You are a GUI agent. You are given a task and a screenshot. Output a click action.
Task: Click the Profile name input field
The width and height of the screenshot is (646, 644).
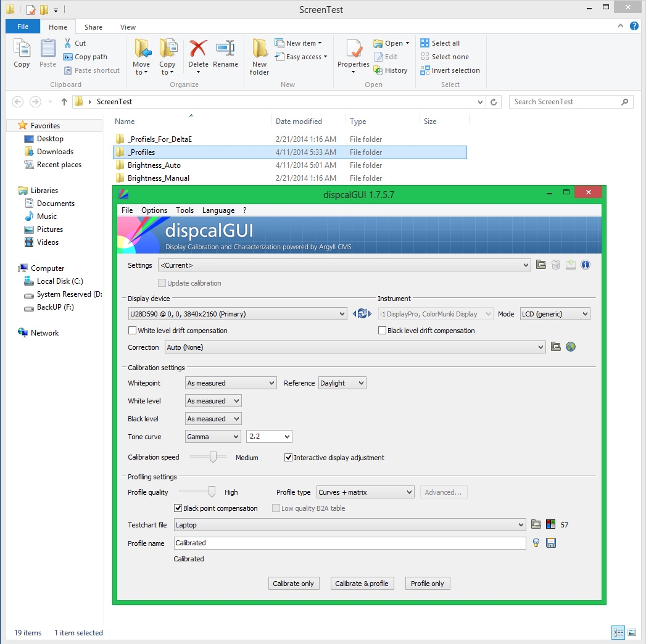pyautogui.click(x=350, y=543)
